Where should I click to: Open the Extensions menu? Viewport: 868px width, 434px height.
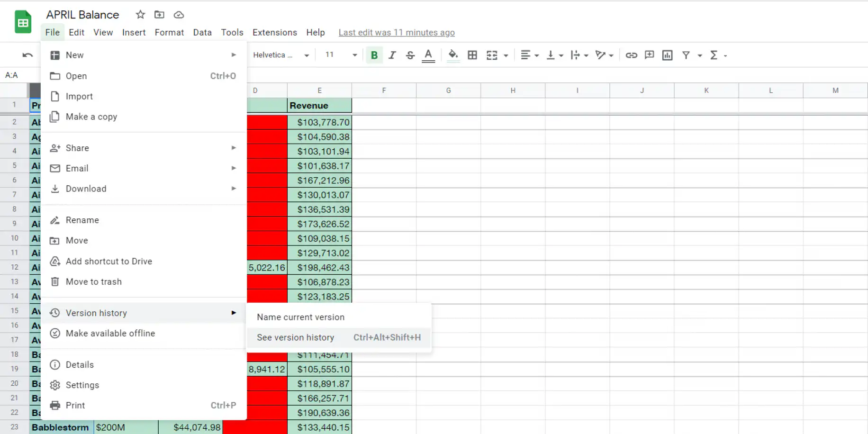275,32
